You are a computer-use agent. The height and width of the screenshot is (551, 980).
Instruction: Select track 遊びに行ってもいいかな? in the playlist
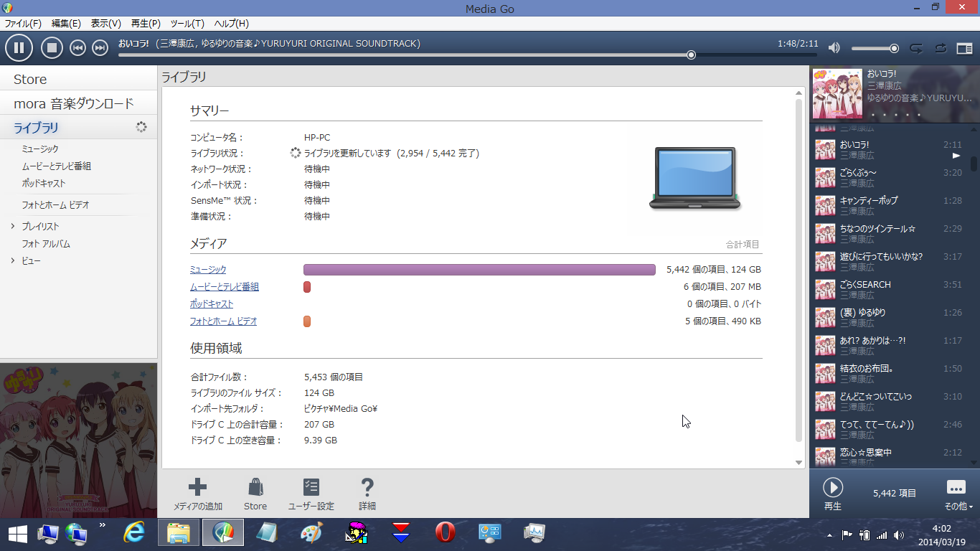(889, 261)
